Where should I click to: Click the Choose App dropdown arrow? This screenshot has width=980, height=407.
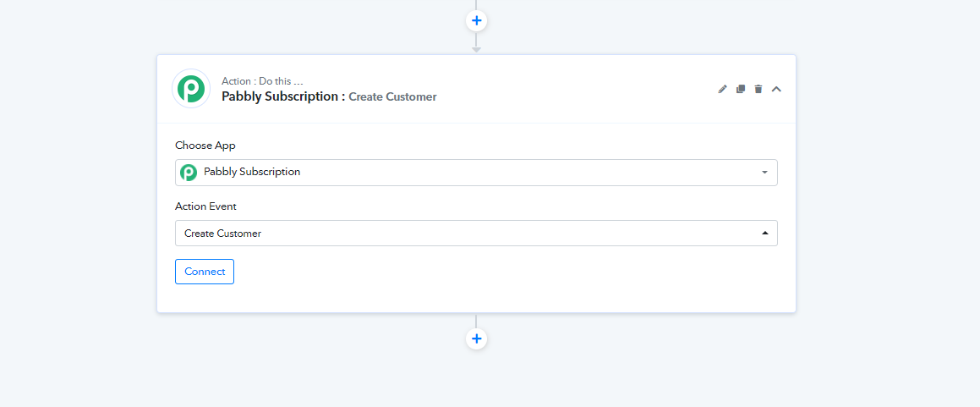coord(764,173)
